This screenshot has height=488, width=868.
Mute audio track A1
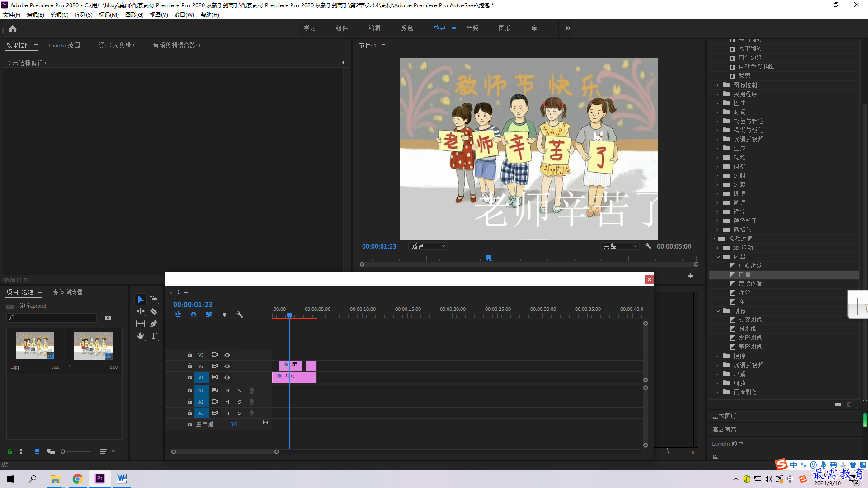(x=227, y=390)
